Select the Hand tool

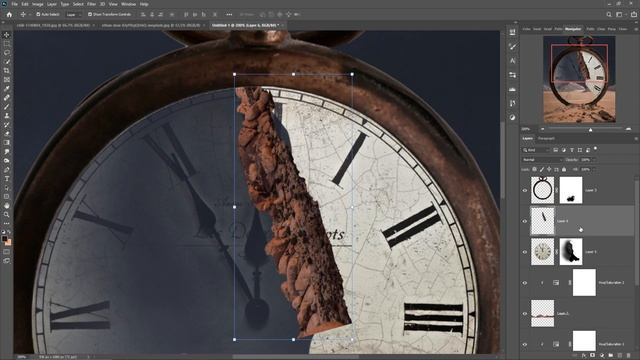[x=7, y=206]
